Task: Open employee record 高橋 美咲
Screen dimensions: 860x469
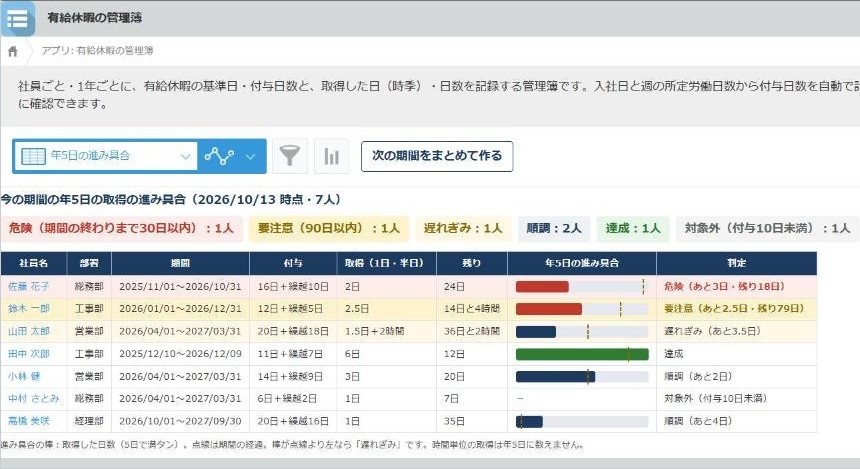Action: 29,421
